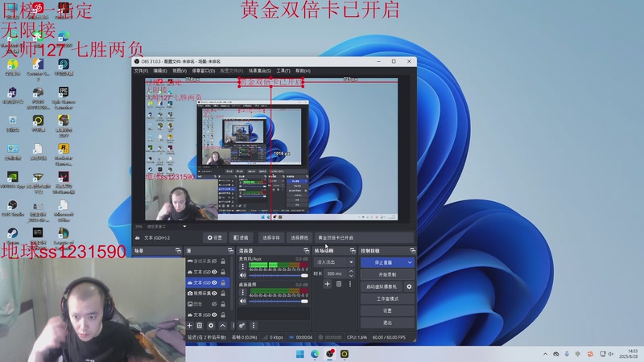Mute the 桌面音频 channel
Viewport: 644px width, 362px height.
point(243,301)
